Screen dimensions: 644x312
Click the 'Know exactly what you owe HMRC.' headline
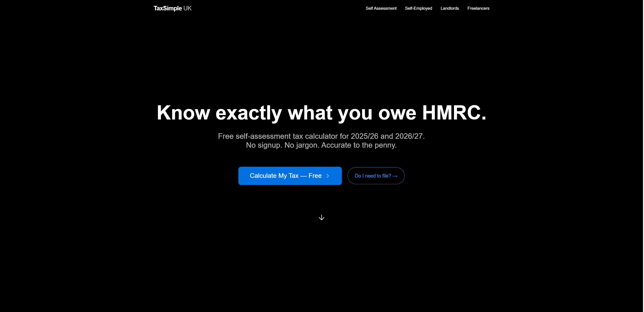pyautogui.click(x=322, y=113)
